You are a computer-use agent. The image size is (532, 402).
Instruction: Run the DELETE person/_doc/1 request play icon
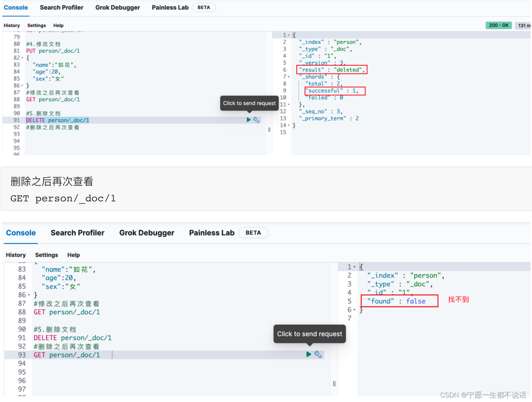click(249, 120)
